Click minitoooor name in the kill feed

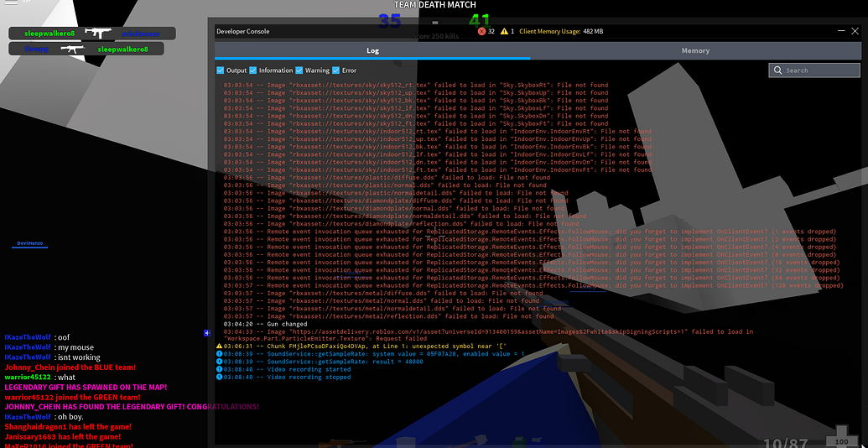coord(141,34)
